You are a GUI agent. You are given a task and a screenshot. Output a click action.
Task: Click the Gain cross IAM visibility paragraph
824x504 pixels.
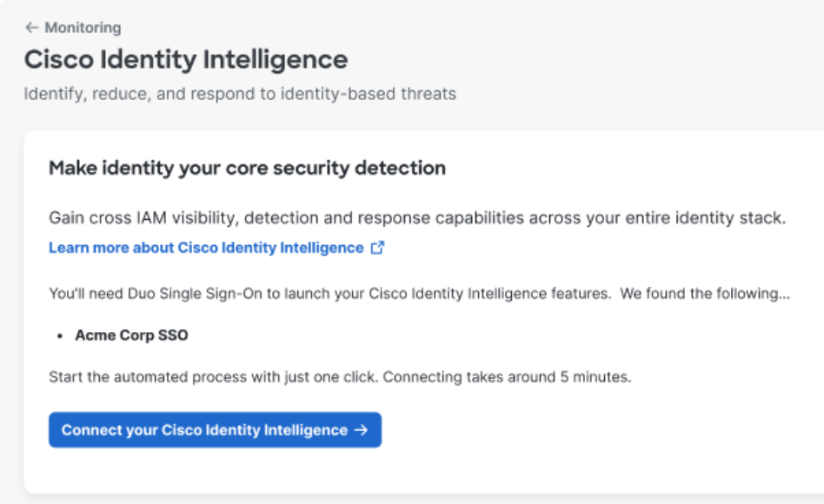[x=416, y=218]
